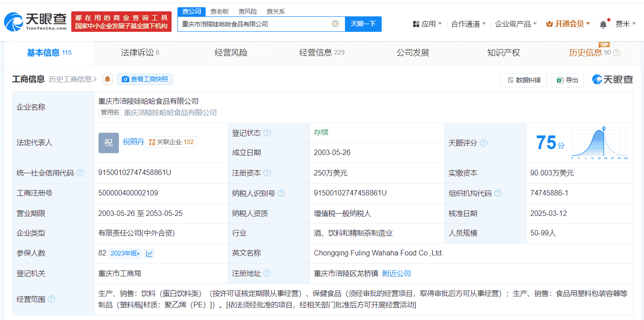Click the help icon next to 天眼评分

coord(483,142)
